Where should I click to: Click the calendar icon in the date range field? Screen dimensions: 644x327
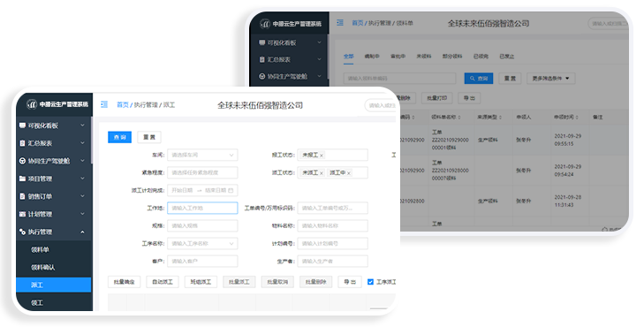pyautogui.click(x=231, y=191)
